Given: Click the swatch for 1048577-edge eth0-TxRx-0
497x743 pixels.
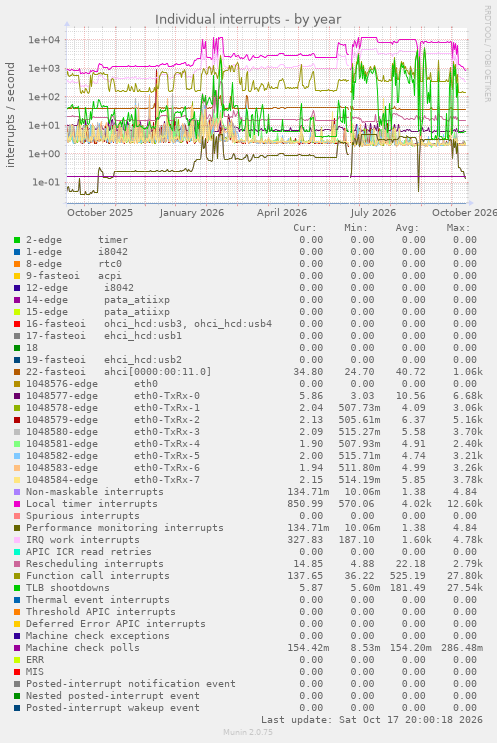Looking at the screenshot, I should pyautogui.click(x=17, y=396).
